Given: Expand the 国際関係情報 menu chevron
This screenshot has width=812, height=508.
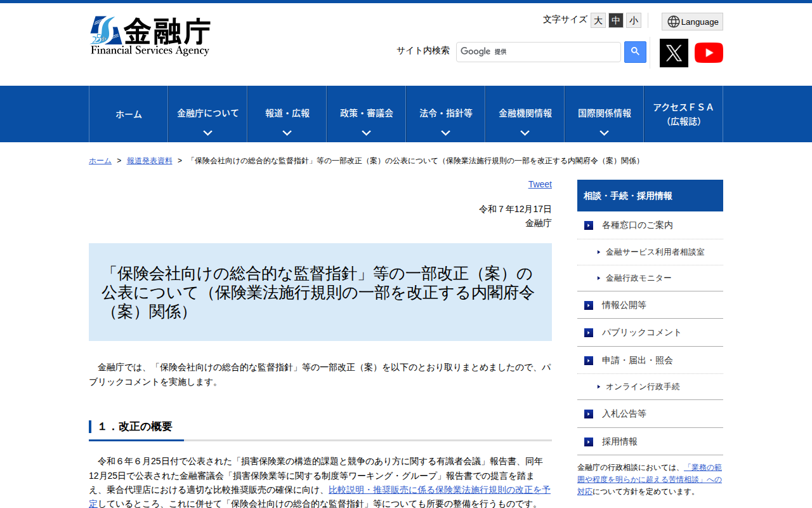Looking at the screenshot, I should [603, 133].
